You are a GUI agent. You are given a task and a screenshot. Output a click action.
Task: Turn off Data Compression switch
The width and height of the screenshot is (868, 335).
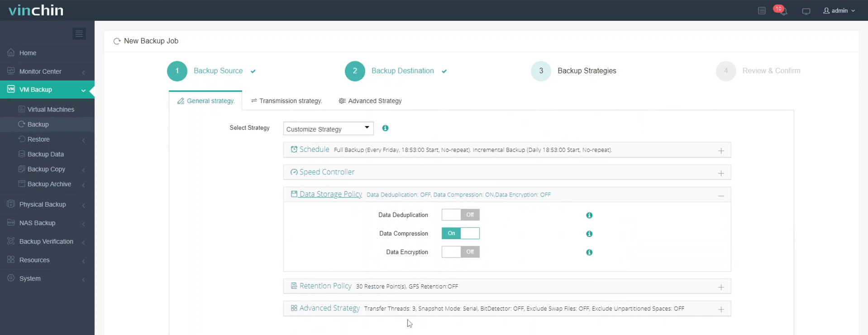click(461, 233)
